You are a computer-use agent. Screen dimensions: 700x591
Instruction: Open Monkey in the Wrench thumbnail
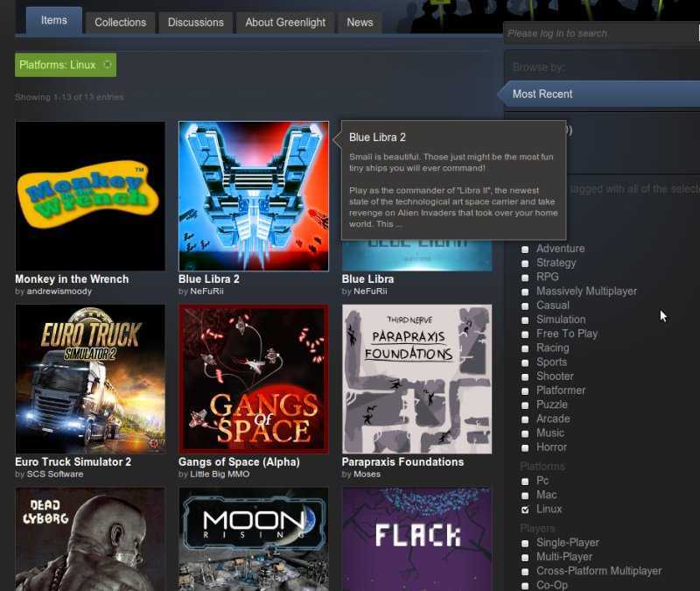coord(90,196)
